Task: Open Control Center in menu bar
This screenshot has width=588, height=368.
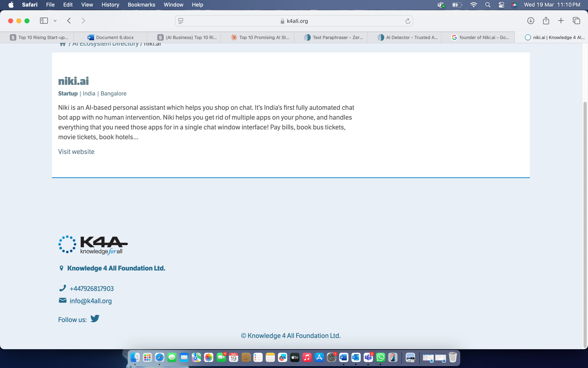Action: 501,5
